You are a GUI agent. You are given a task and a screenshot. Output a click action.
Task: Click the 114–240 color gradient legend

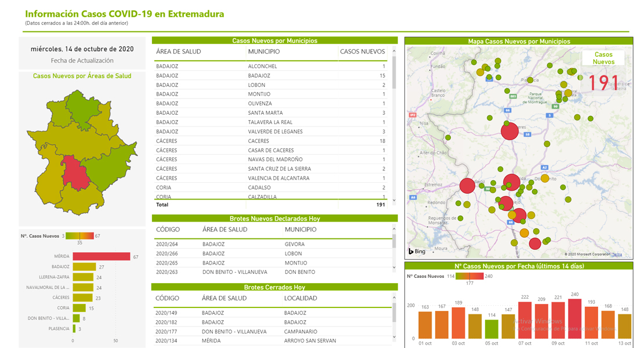pos(469,276)
